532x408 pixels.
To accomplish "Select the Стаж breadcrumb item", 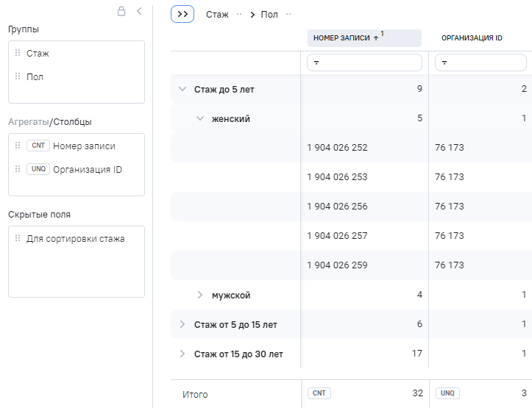I will tap(217, 15).
